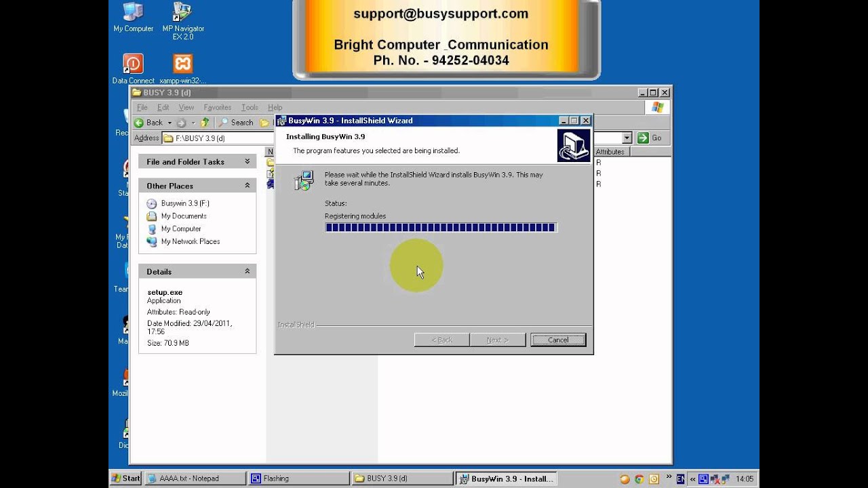This screenshot has height=488, width=868.
Task: Click the installation progress bar
Action: coord(441,228)
